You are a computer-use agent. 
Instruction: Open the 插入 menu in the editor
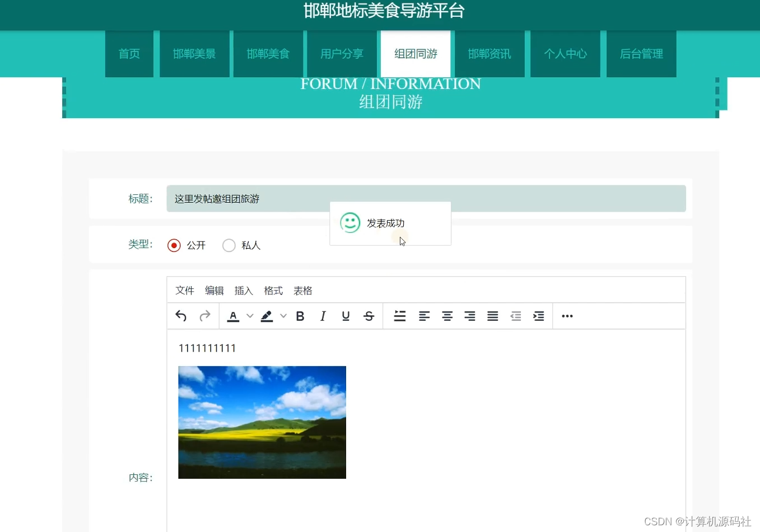(243, 290)
